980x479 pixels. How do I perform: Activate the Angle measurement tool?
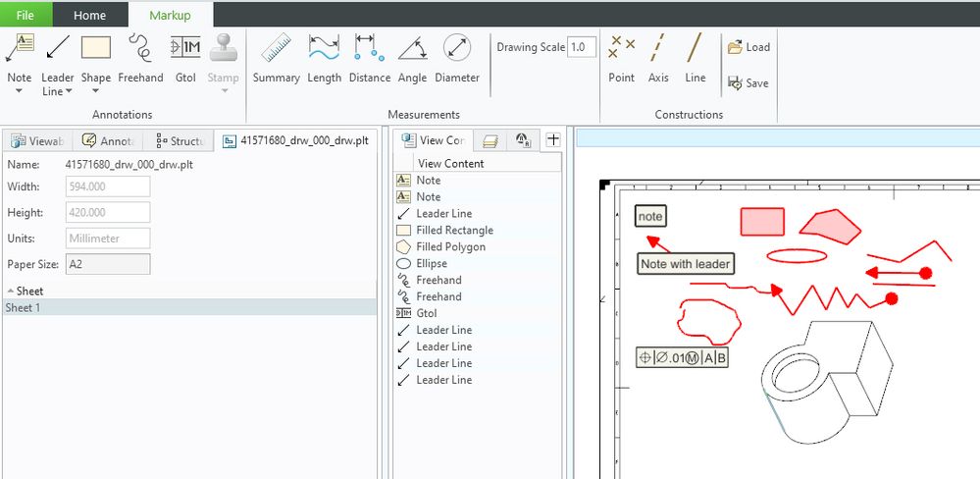point(412,58)
